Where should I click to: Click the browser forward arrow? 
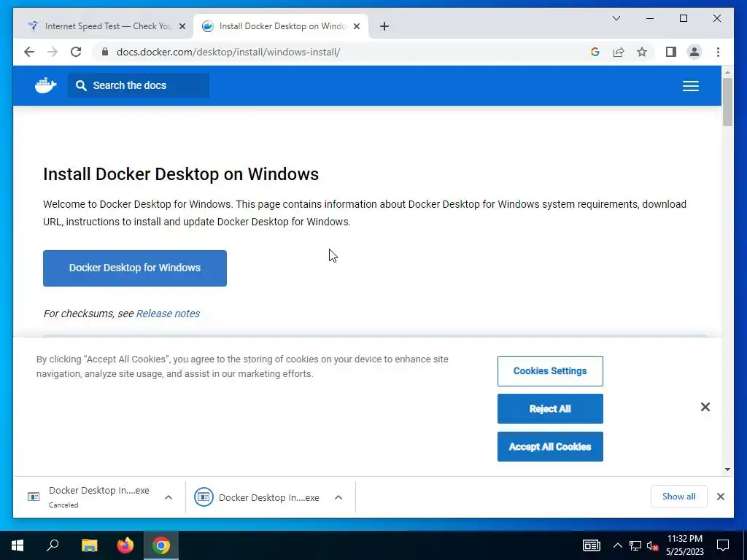(53, 52)
